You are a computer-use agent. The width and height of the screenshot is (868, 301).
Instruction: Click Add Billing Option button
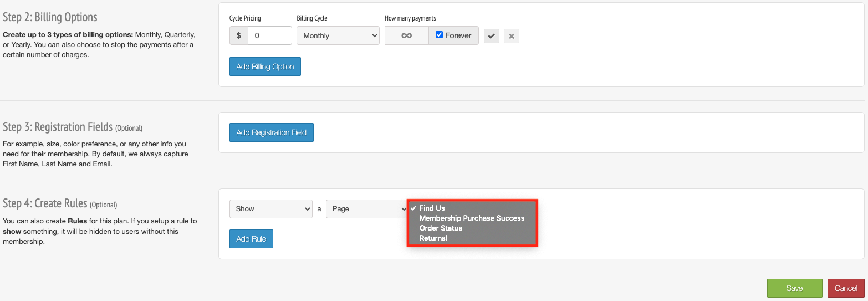pos(265,67)
